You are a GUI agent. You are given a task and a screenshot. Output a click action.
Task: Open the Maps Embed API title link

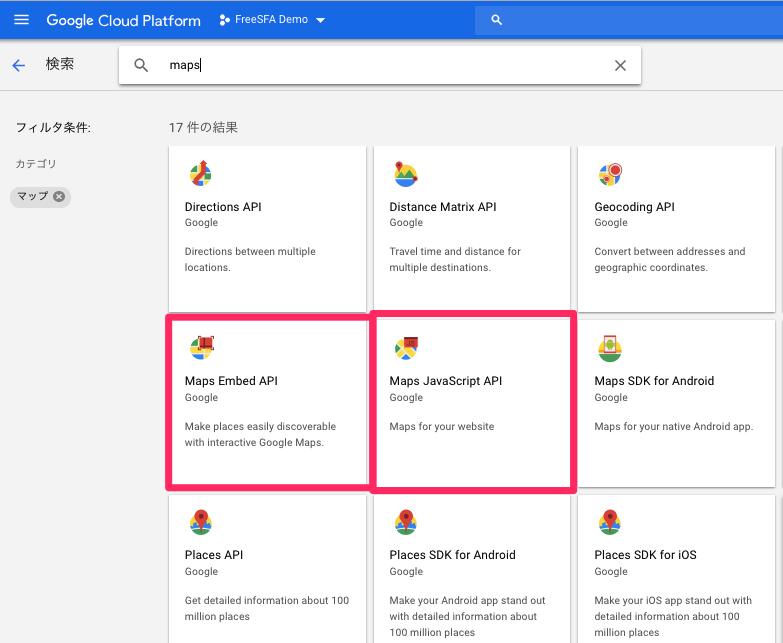click(231, 381)
